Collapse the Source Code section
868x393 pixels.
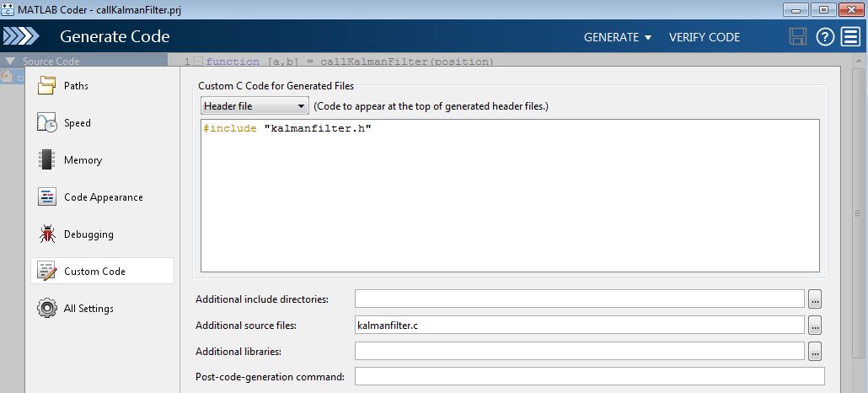[x=10, y=62]
